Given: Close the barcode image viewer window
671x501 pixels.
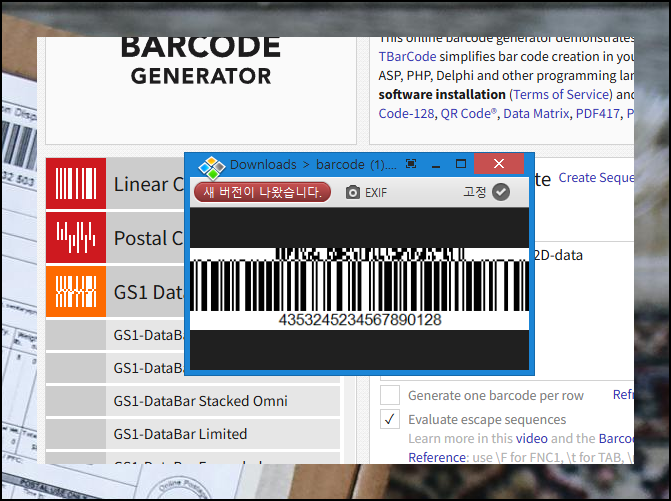Looking at the screenshot, I should (499, 163).
